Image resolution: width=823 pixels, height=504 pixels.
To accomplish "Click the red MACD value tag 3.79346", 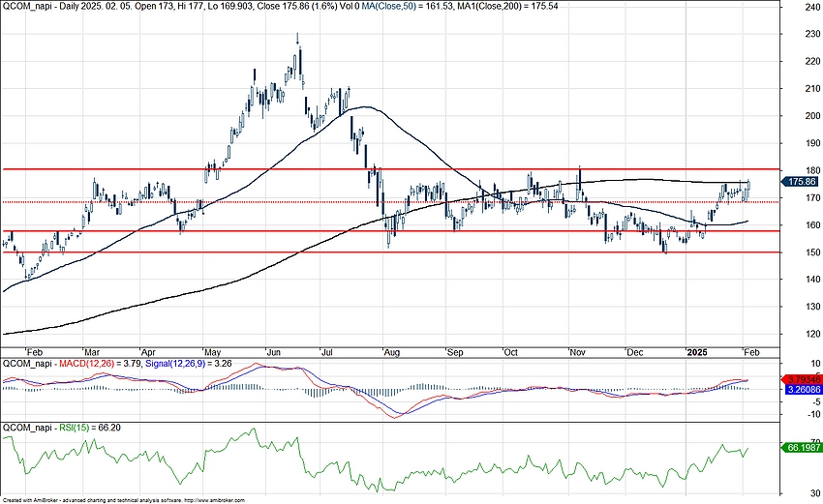I will [x=801, y=379].
